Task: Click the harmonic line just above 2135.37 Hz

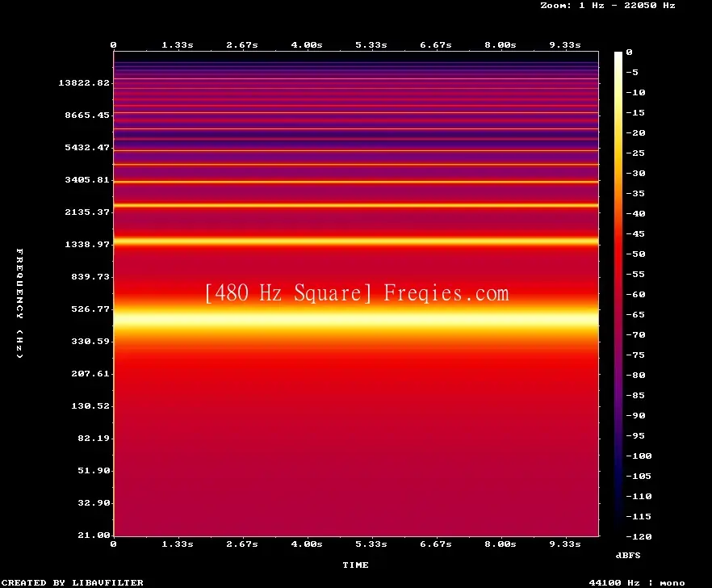Action: coord(356,205)
